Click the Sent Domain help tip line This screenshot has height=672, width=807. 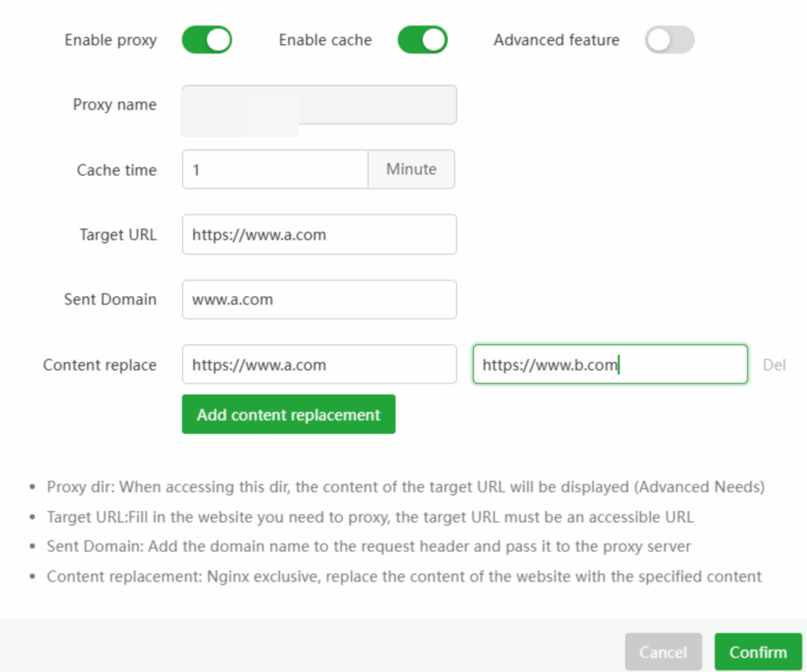[368, 547]
